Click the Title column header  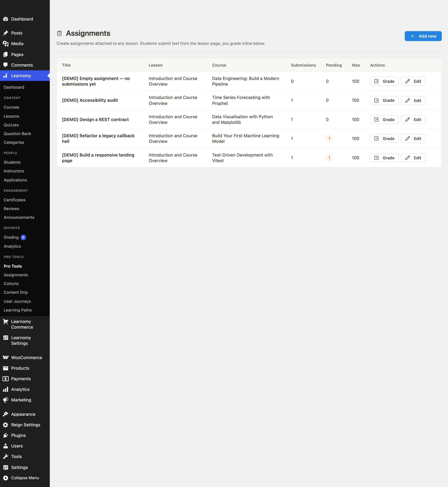click(66, 65)
